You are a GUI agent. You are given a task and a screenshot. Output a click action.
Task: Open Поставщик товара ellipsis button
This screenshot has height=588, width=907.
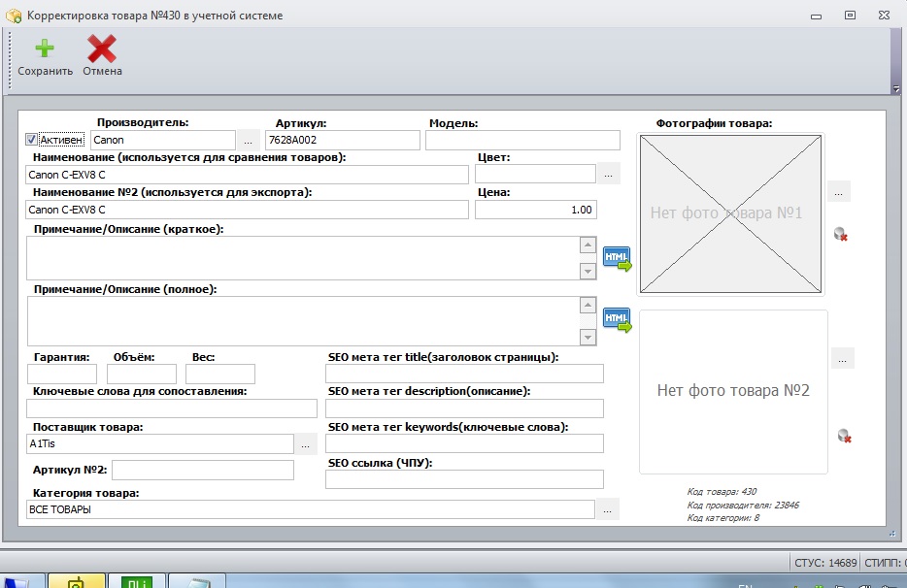[x=306, y=444]
